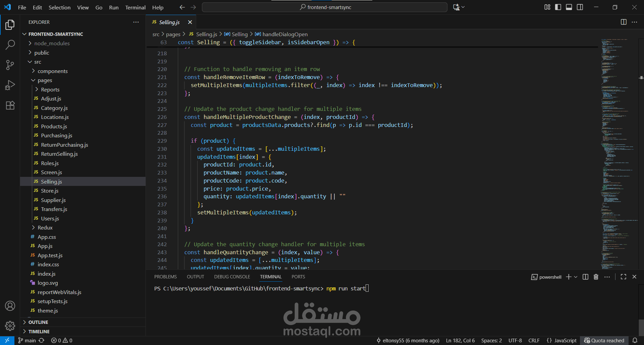Click the main branch status button
The height and width of the screenshot is (345, 644).
[x=27, y=341]
